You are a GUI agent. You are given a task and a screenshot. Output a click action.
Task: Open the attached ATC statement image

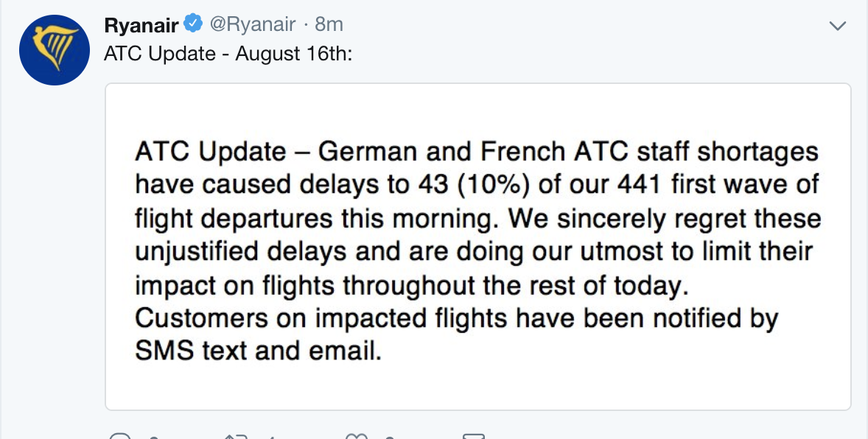[x=477, y=246]
